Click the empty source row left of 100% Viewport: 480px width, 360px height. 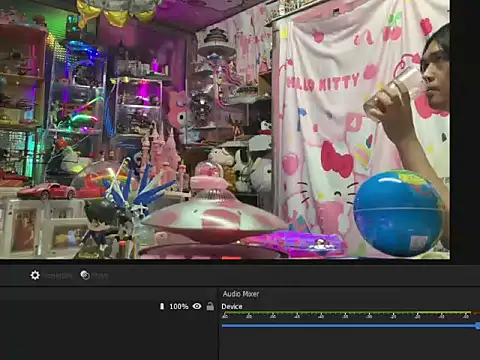pos(79,306)
